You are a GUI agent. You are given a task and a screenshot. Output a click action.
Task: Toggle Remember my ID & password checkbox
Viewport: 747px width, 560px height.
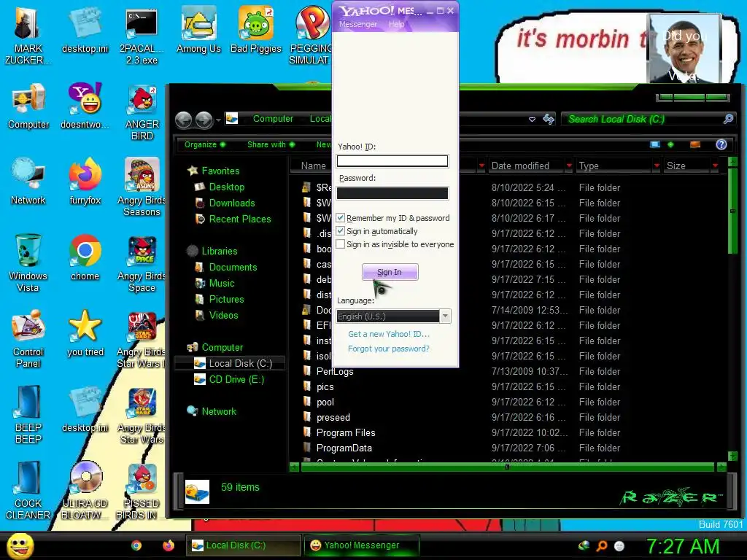[340, 217]
